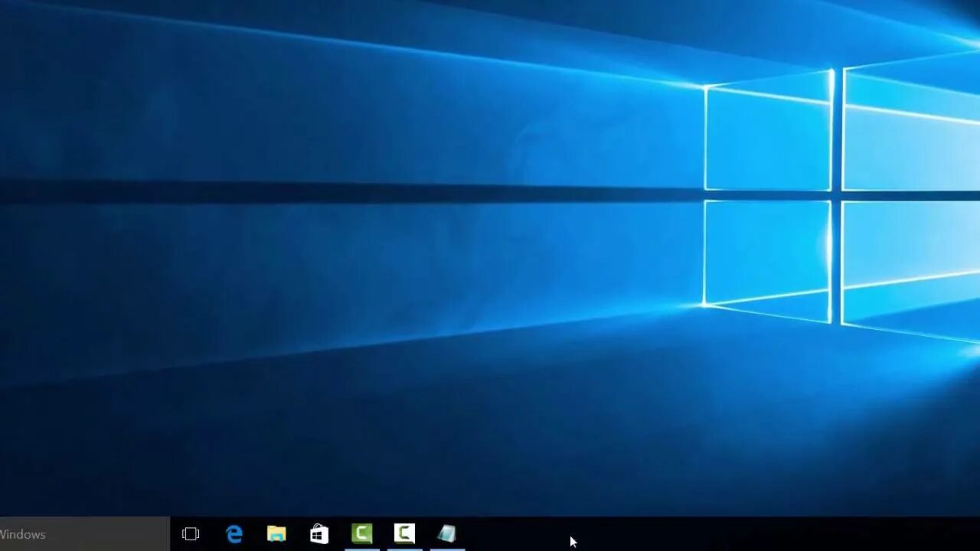
Task: Click the Windows search box in the taskbar
Action: tap(84, 534)
